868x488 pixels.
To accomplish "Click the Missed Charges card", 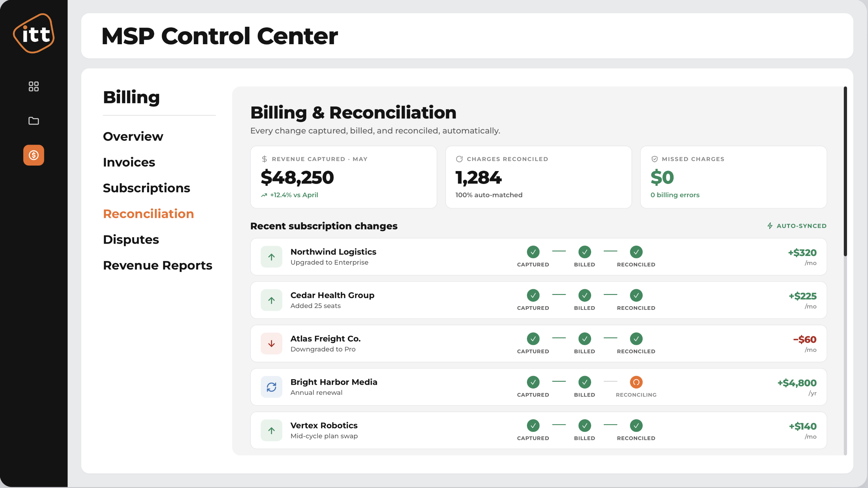I will pos(733,177).
